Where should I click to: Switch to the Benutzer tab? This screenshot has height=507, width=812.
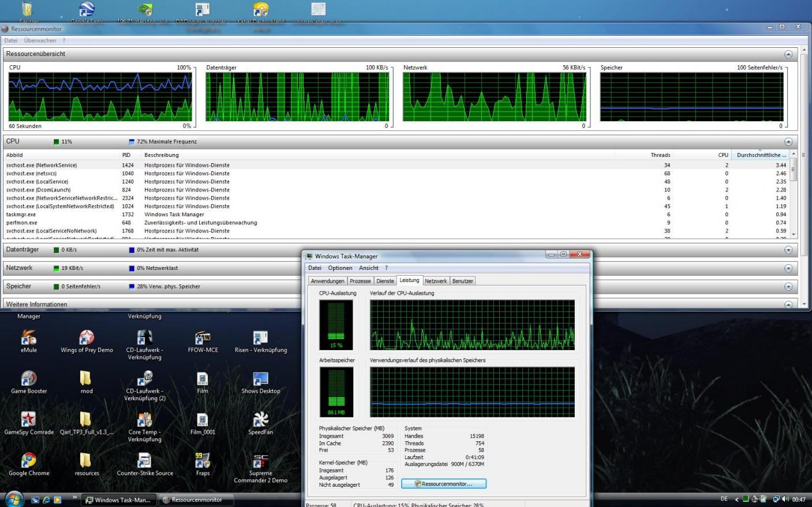462,281
